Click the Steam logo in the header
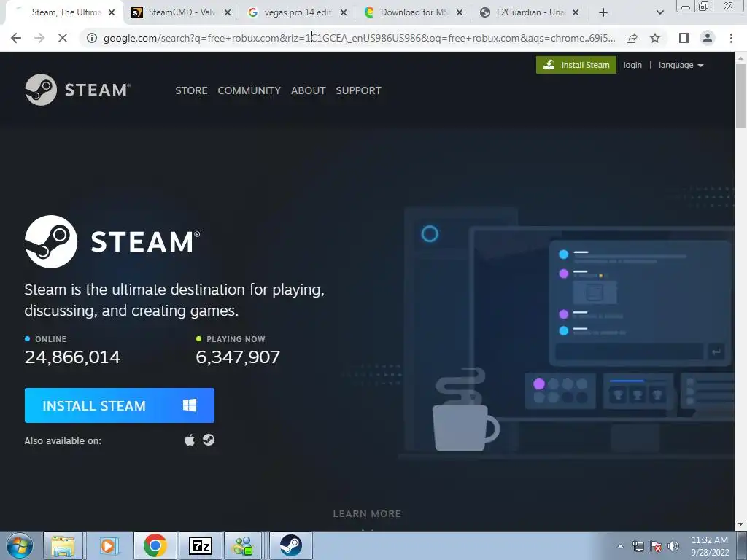 click(77, 90)
